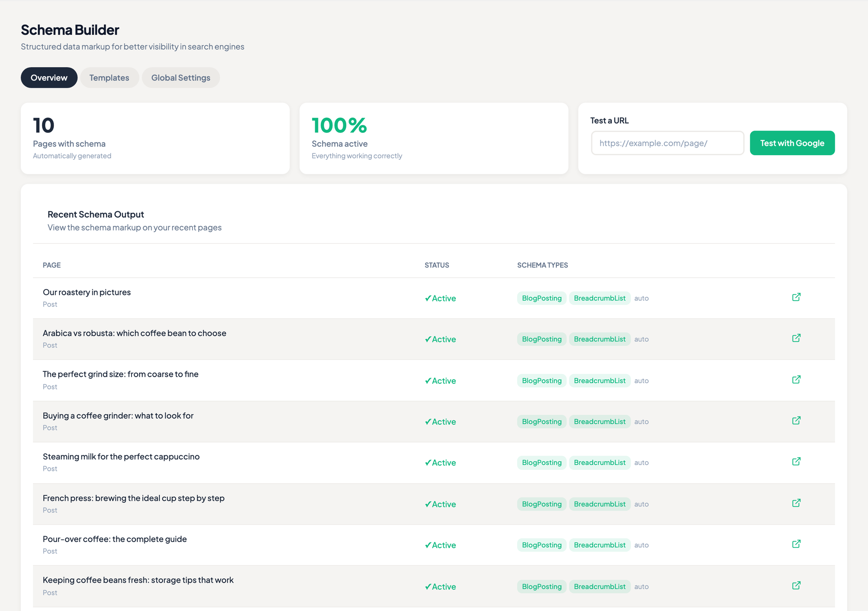Open the Templates tab
868x611 pixels.
click(x=109, y=78)
